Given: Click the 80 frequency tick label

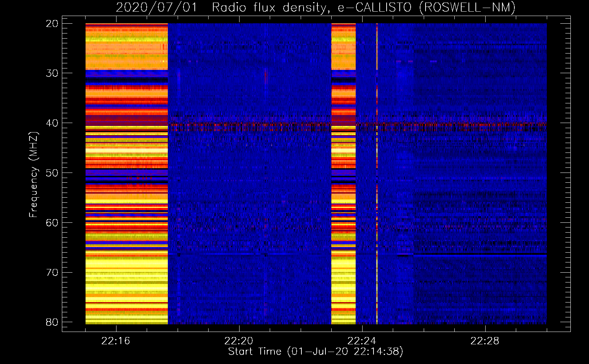Looking at the screenshot, I should [x=52, y=322].
